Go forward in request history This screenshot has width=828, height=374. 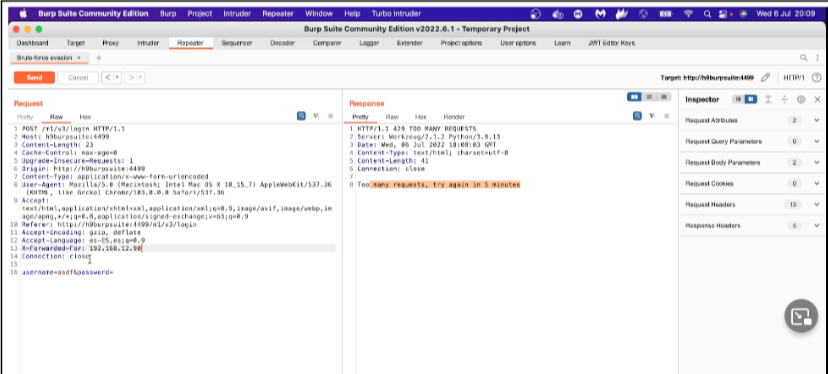click(x=131, y=78)
